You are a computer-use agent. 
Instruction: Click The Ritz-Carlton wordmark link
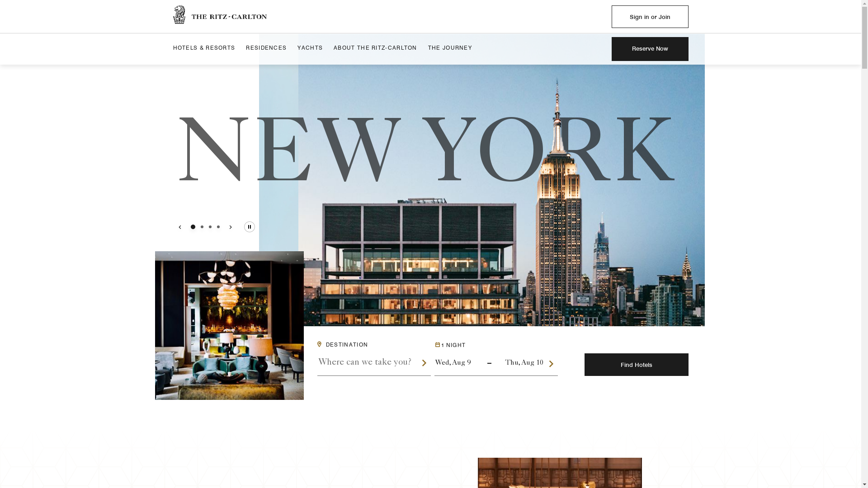(229, 17)
